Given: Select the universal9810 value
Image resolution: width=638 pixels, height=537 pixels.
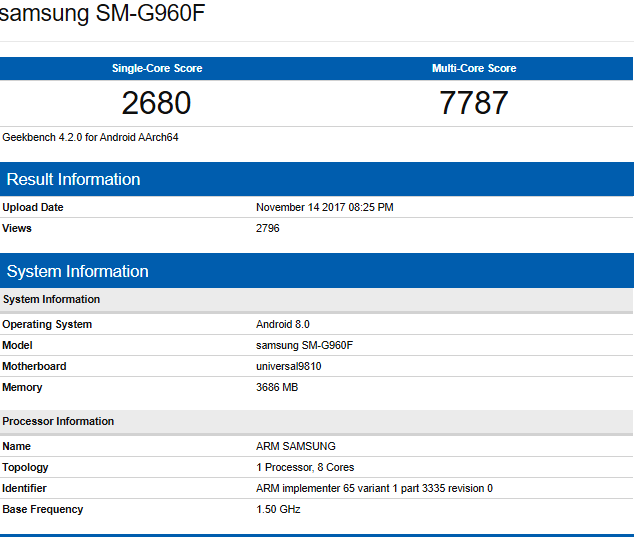Looking at the screenshot, I should (x=288, y=367).
